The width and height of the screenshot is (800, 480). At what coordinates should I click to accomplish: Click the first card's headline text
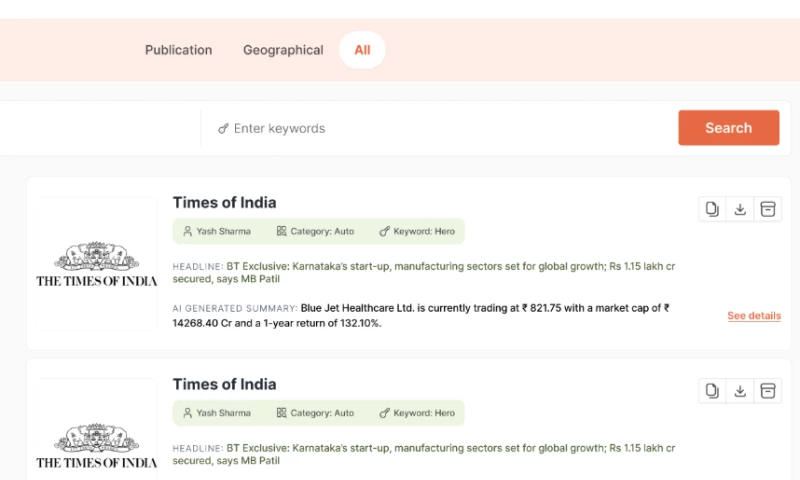pyautogui.click(x=423, y=272)
